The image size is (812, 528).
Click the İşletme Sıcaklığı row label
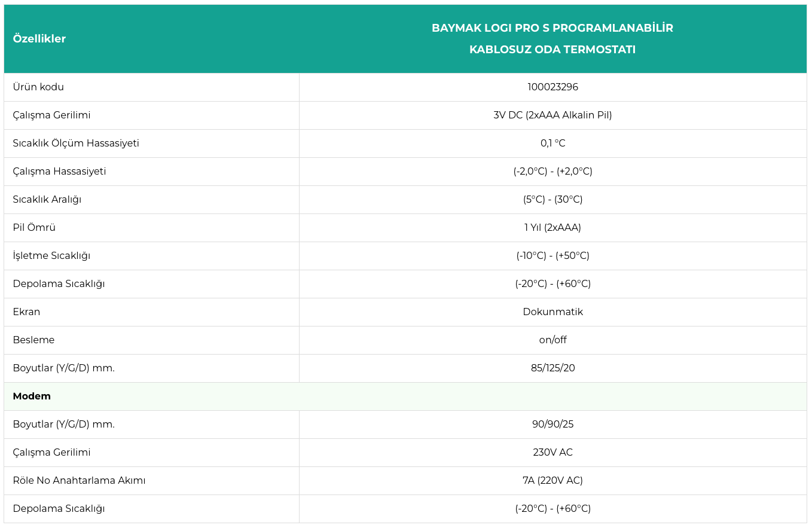point(51,256)
